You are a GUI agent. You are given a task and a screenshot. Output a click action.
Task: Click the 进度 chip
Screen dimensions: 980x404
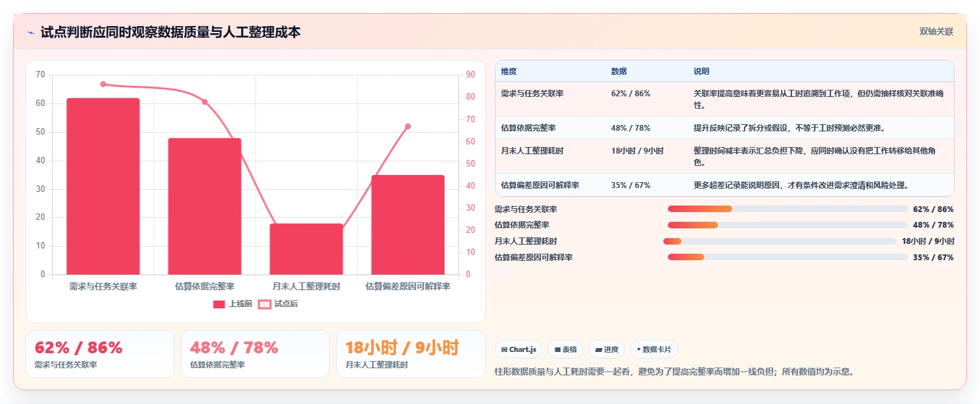tap(606, 349)
